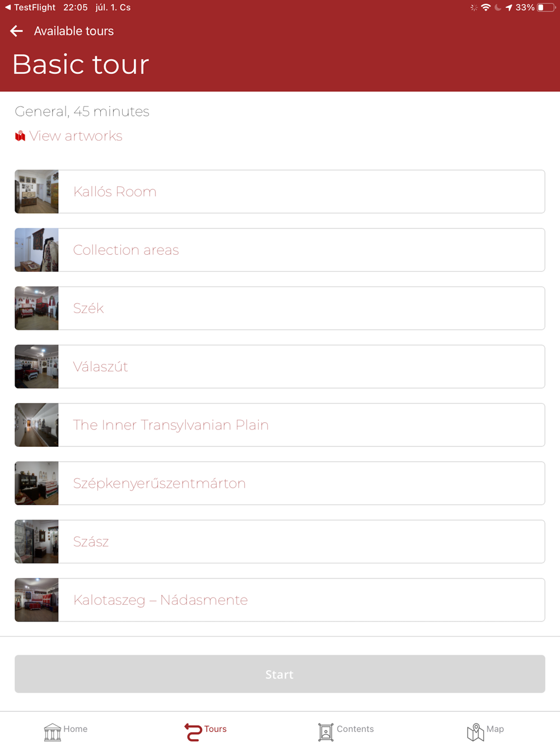Open the Válaszút tour stop
The width and height of the screenshot is (560, 747).
point(280,367)
